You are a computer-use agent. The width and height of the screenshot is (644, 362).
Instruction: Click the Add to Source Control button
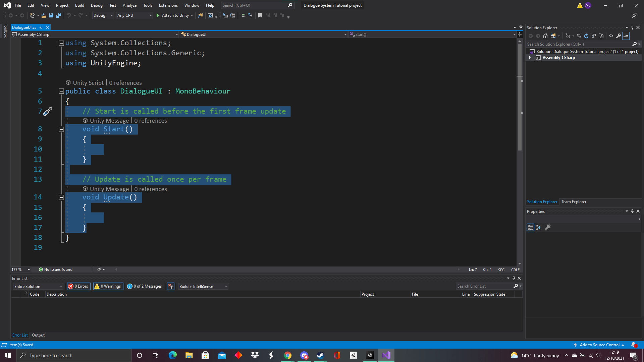[x=600, y=345]
